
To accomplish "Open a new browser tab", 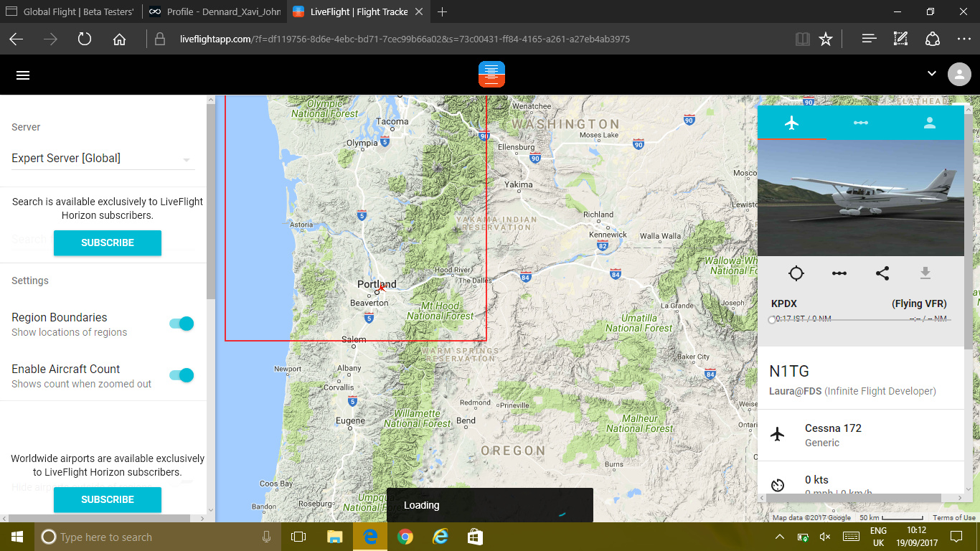I will tap(442, 12).
